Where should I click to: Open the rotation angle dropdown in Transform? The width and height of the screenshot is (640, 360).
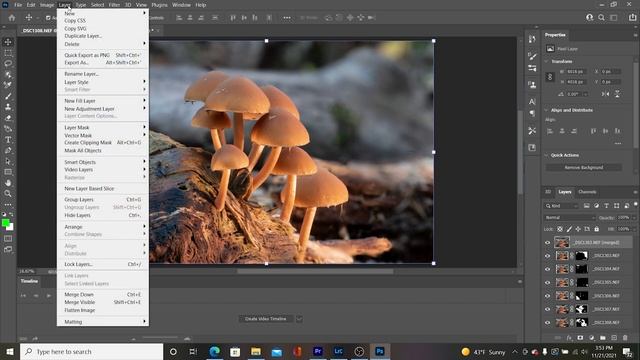pos(586,94)
